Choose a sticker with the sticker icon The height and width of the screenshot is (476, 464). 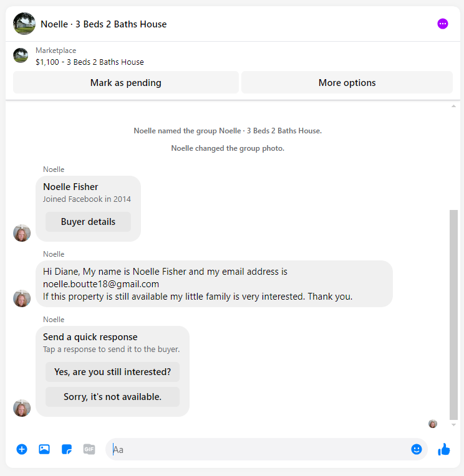67,449
